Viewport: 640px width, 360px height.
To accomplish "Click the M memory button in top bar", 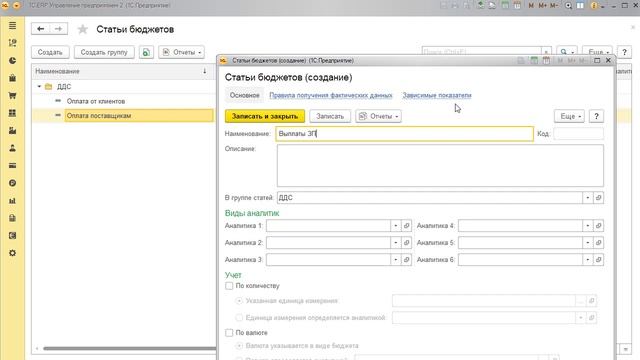I will point(531,6).
